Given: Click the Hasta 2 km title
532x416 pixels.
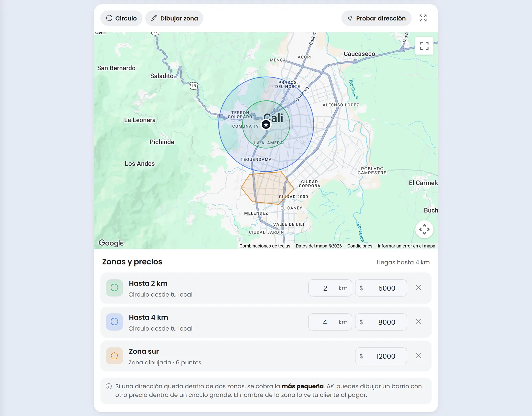Looking at the screenshot, I should [148, 283].
